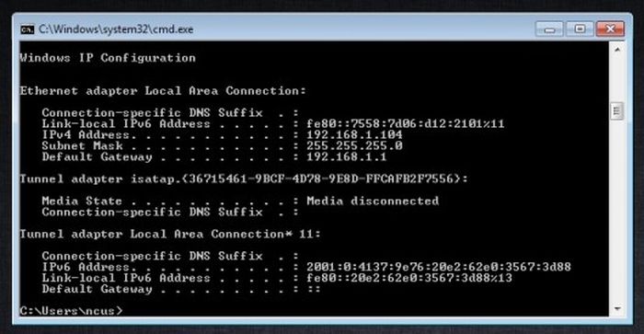The width and height of the screenshot is (644, 334).
Task: Minimize the command prompt window
Action: (x=549, y=29)
